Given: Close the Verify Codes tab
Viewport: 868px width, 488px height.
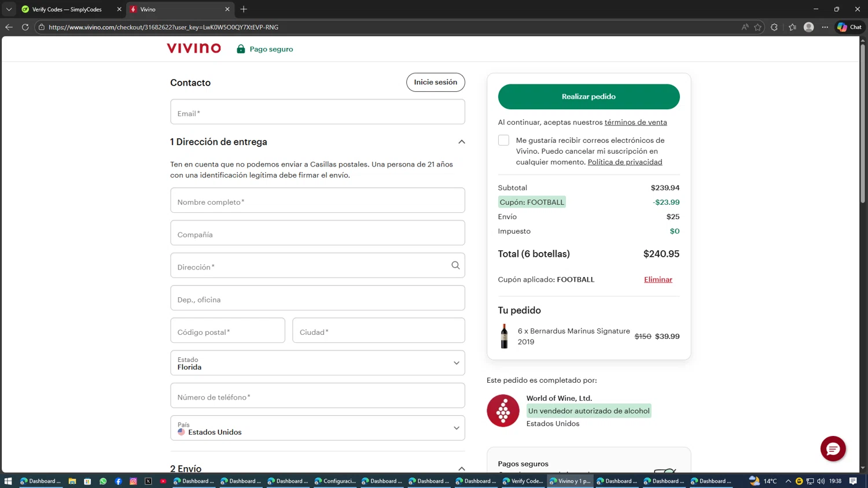Looking at the screenshot, I should [119, 9].
